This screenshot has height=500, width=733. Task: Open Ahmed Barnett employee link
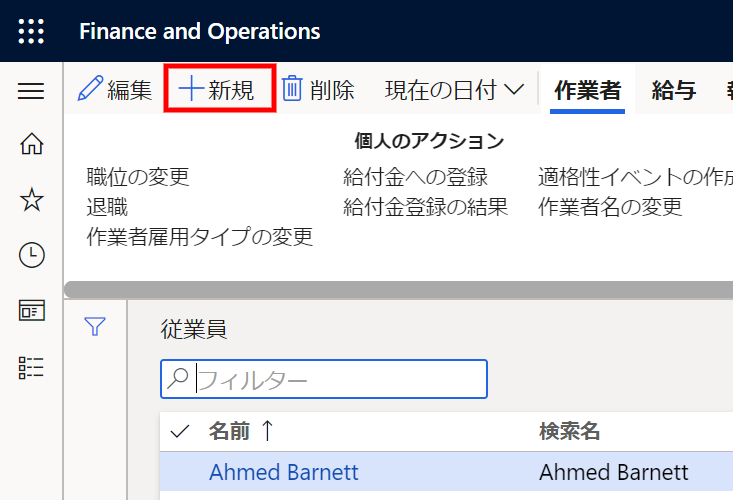(284, 472)
